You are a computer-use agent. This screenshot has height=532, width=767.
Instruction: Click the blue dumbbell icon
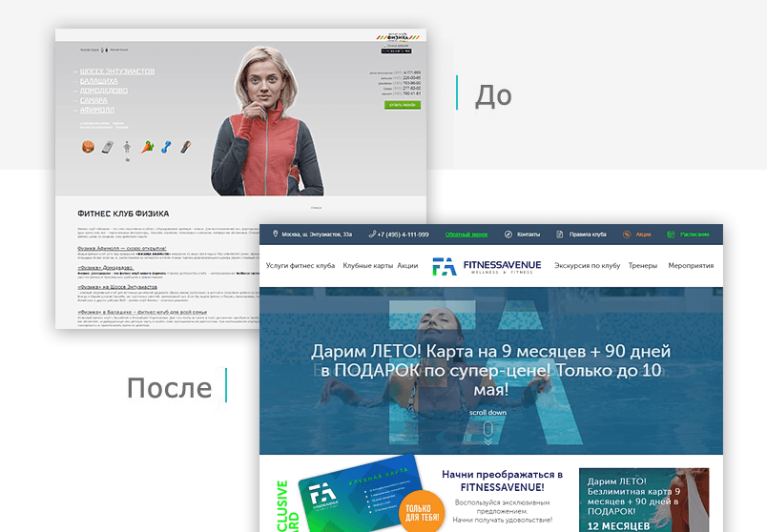[x=166, y=147]
